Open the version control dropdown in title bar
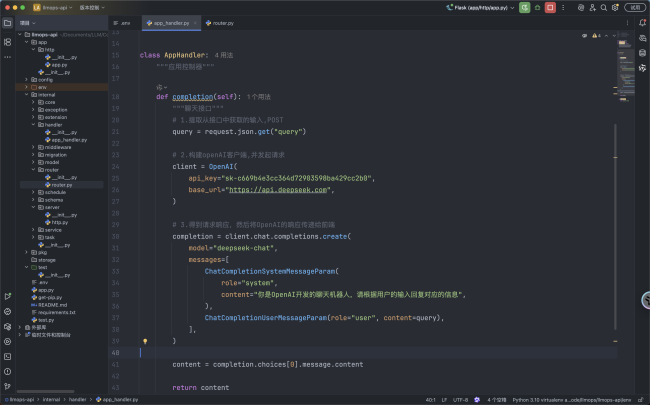Image resolution: width=650 pixels, height=405 pixels. (92, 7)
